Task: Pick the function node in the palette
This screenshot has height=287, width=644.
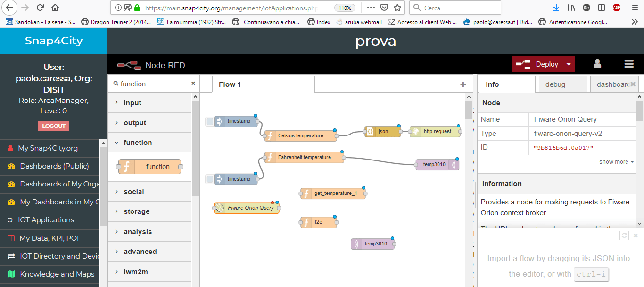Action: (150, 167)
